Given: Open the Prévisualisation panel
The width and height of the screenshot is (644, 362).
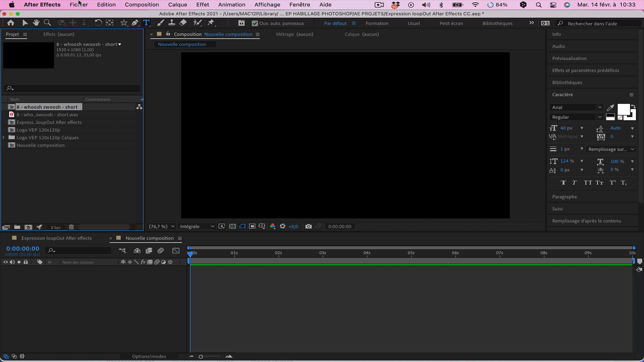Looking at the screenshot, I should coord(569,58).
